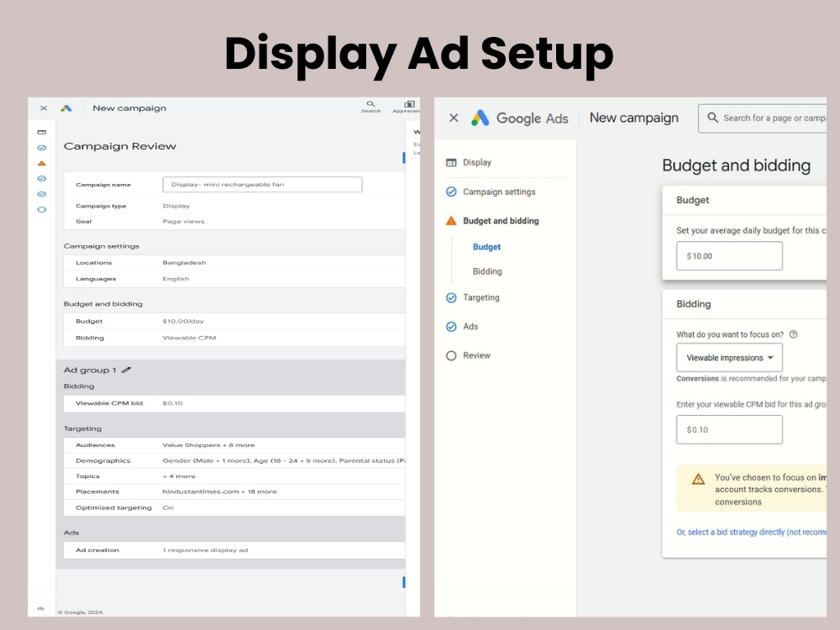Viewport: 840px width, 630px height.
Task: Click 'hindustantimes.com + 18 more' placements value
Action: (x=219, y=491)
